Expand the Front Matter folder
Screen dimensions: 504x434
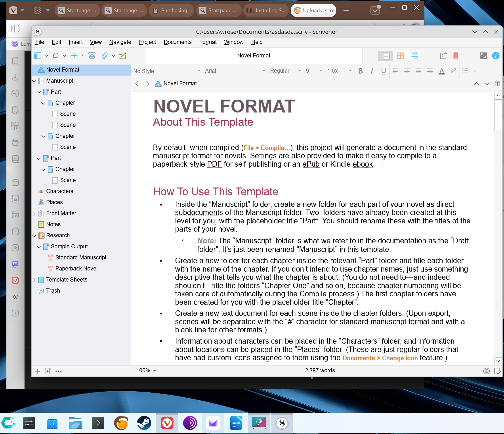click(x=34, y=213)
